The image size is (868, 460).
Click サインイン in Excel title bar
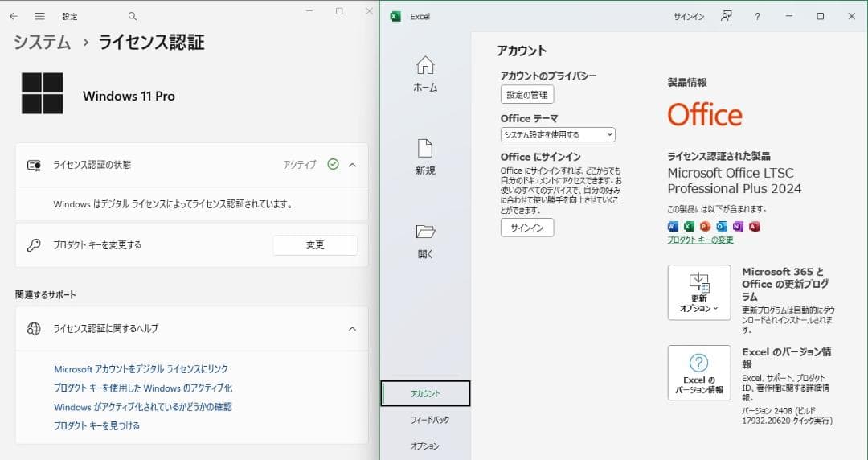689,17
